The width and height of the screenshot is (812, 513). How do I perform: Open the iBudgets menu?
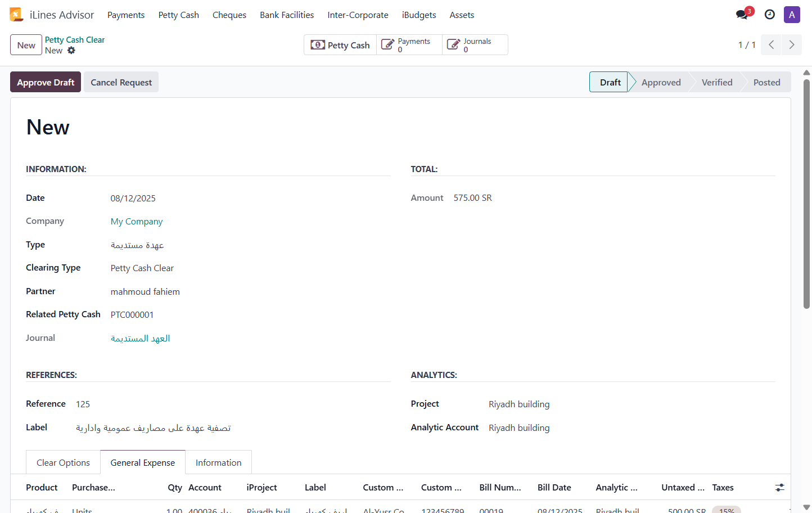[x=419, y=15]
